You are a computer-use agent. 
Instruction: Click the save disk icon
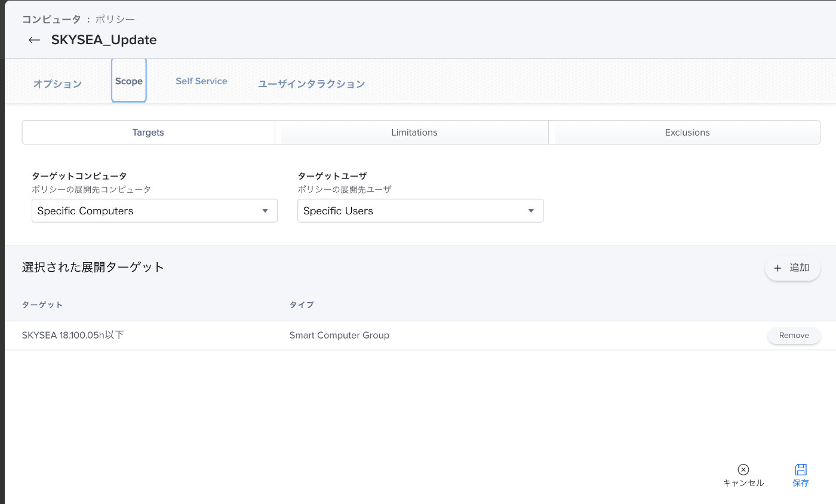801,469
